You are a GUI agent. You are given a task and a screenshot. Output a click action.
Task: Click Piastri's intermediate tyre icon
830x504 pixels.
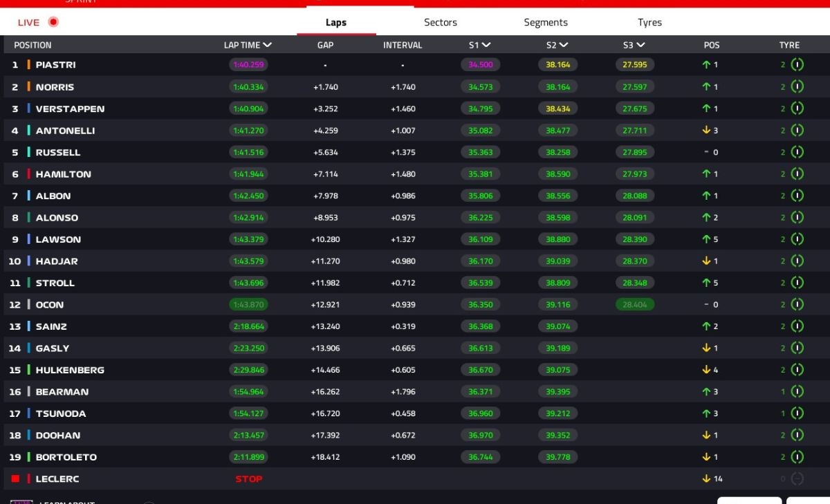click(x=797, y=65)
